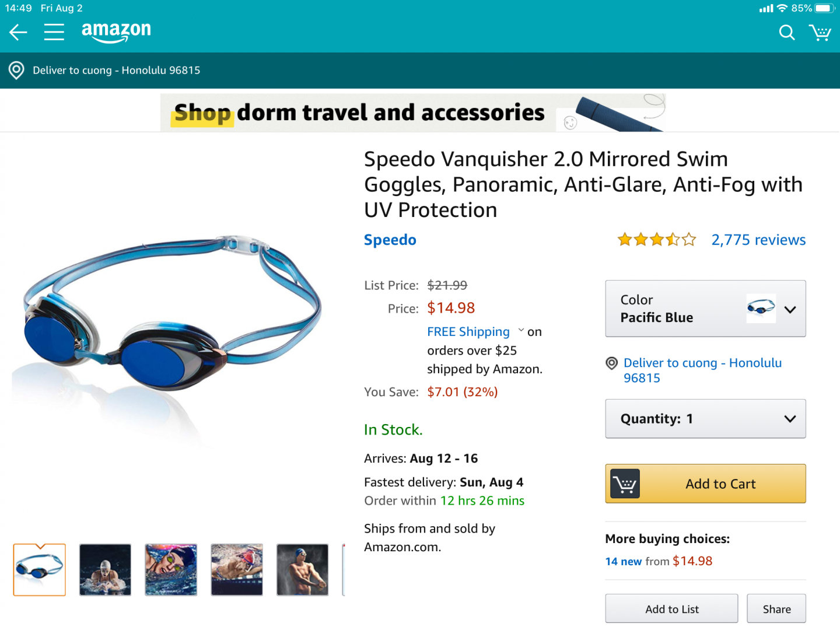
Task: View the swimmer with white cap thumbnail
Action: [105, 569]
